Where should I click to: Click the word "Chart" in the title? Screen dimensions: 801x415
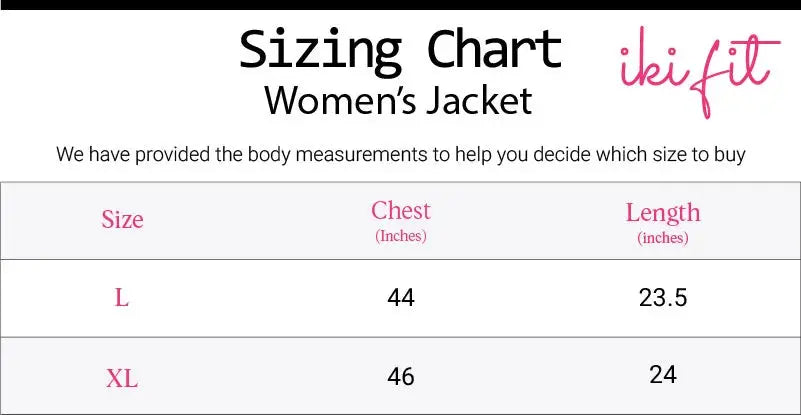[x=494, y=48]
